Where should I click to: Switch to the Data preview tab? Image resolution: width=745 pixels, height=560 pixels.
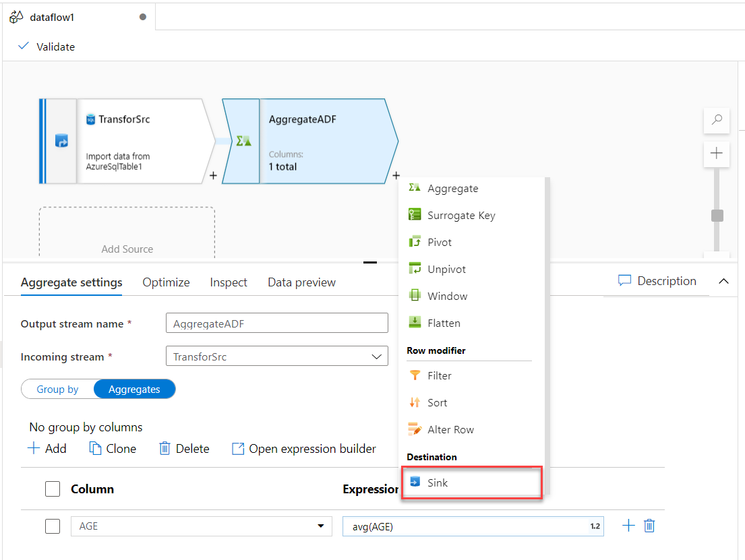tap(301, 282)
